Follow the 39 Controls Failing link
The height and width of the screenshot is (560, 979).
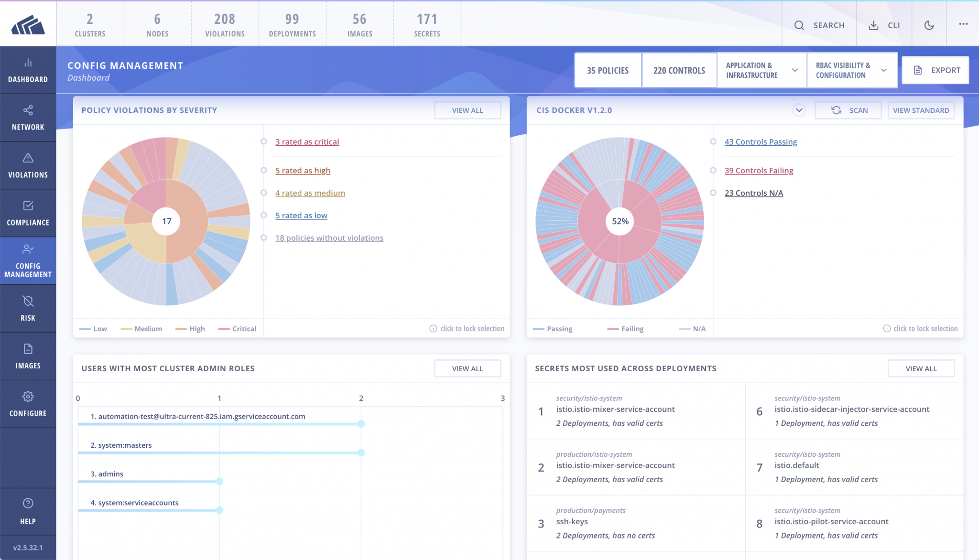(x=759, y=170)
